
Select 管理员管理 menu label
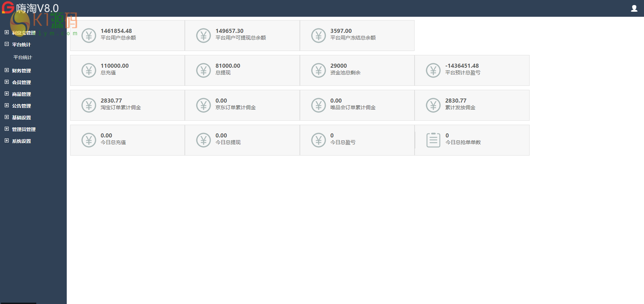pyautogui.click(x=24, y=129)
